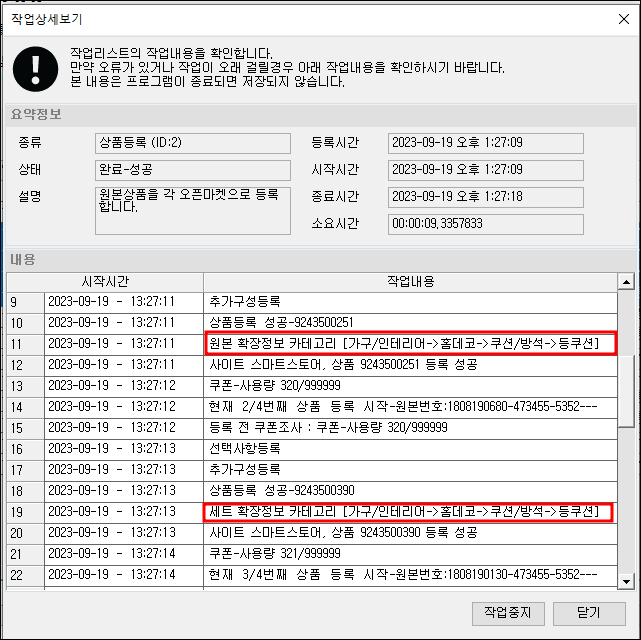Select row 상품등록 성공-9243500251
641x640 pixels.
[312, 323]
